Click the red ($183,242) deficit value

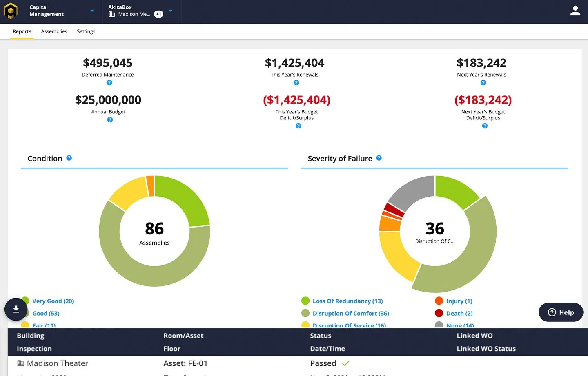(483, 100)
